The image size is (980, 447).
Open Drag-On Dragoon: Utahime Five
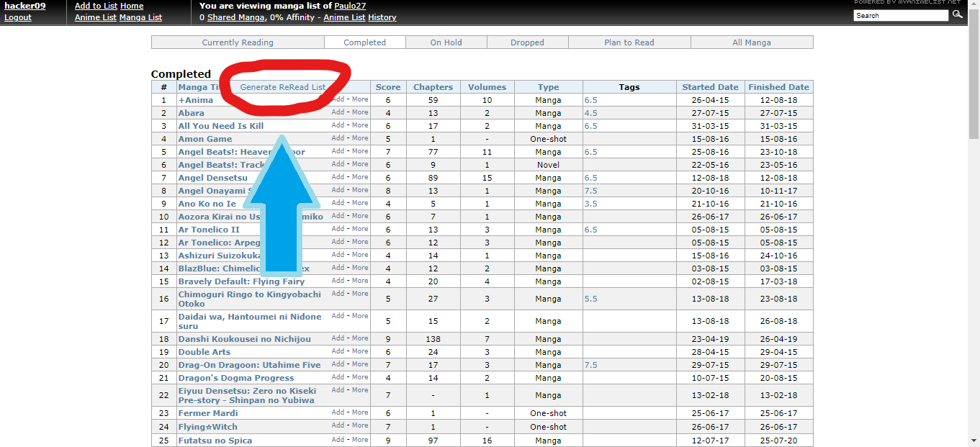[249, 365]
